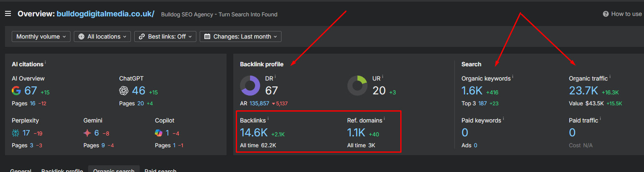The image size is (644, 172).
Task: Click the info icon beside AI citations
Action: tap(45, 63)
